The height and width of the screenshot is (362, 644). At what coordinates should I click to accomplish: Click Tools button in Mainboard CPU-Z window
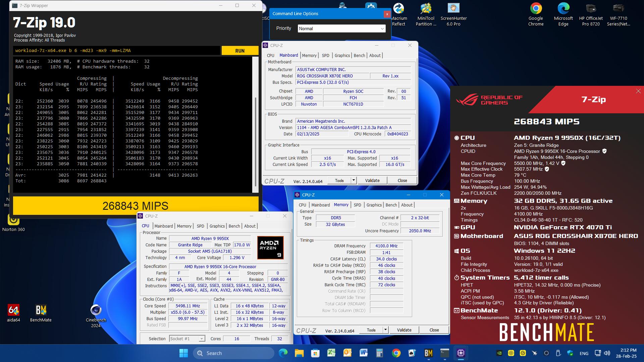tap(339, 181)
